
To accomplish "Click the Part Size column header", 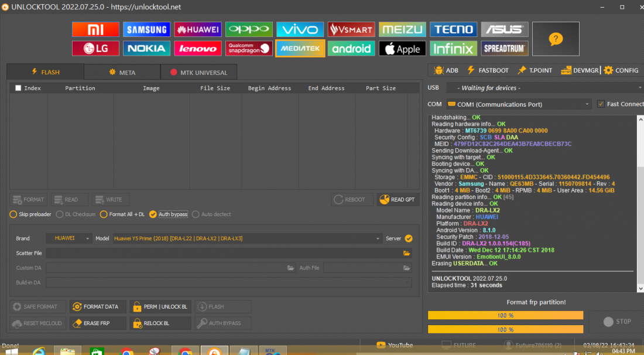I will 381,88.
